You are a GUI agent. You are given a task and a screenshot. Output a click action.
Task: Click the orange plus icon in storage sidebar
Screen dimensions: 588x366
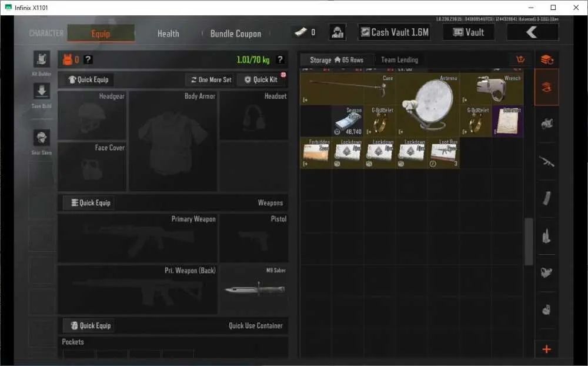pyautogui.click(x=547, y=349)
